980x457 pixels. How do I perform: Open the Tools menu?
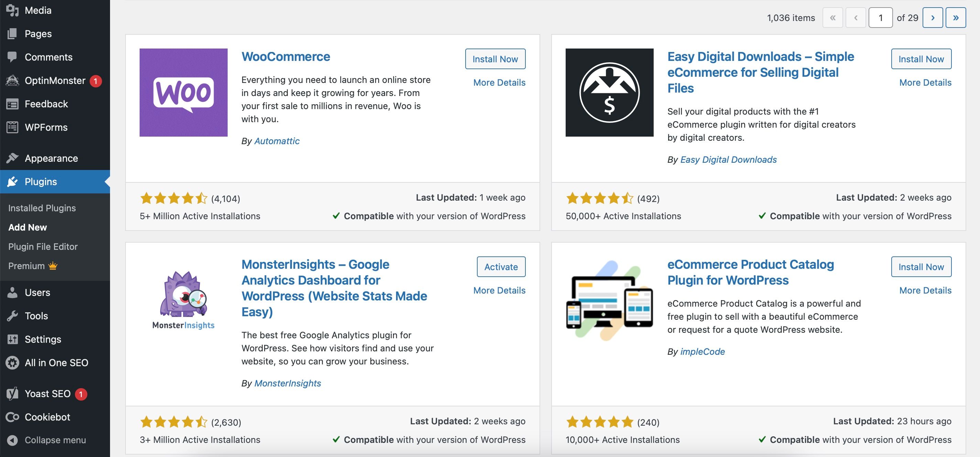[x=55, y=316]
